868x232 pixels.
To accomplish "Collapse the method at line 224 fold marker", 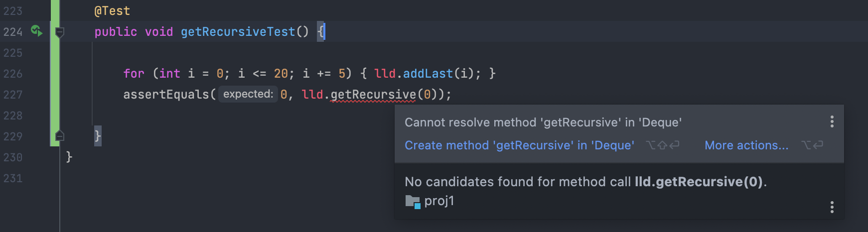I will [59, 32].
